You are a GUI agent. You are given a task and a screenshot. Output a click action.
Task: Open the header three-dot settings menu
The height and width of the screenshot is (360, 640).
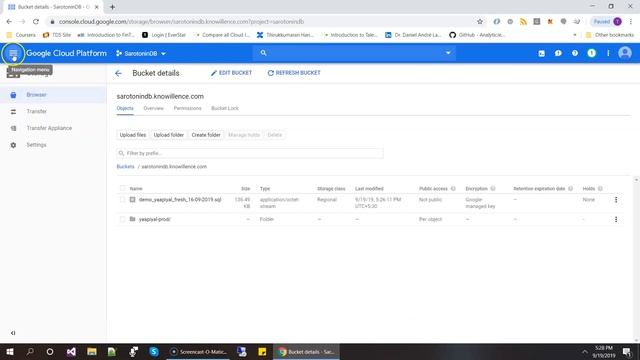click(x=608, y=53)
